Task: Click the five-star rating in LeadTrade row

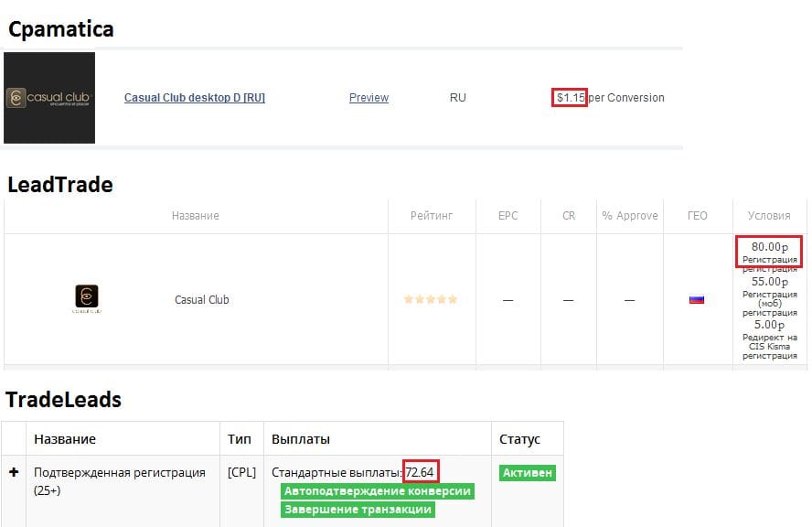Action: pos(431,299)
